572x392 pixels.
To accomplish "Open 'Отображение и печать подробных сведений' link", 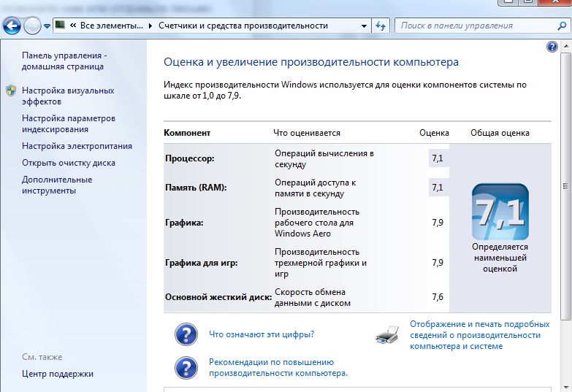I will (x=480, y=335).
